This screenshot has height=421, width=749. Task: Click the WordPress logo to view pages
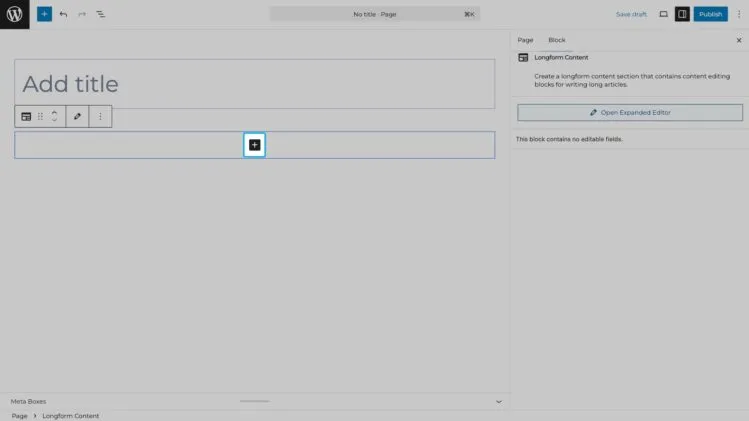tap(14, 14)
